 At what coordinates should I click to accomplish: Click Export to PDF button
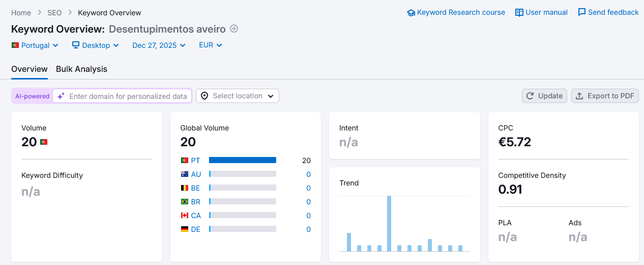point(605,96)
